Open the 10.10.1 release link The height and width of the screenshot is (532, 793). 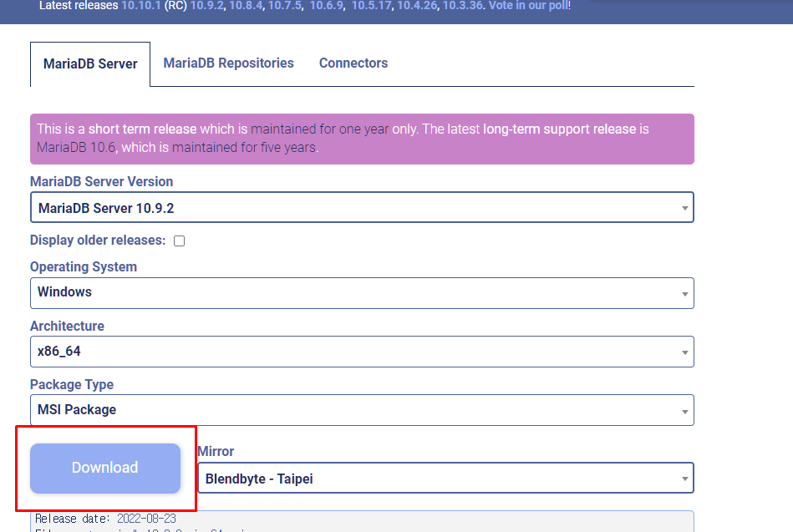140,6
